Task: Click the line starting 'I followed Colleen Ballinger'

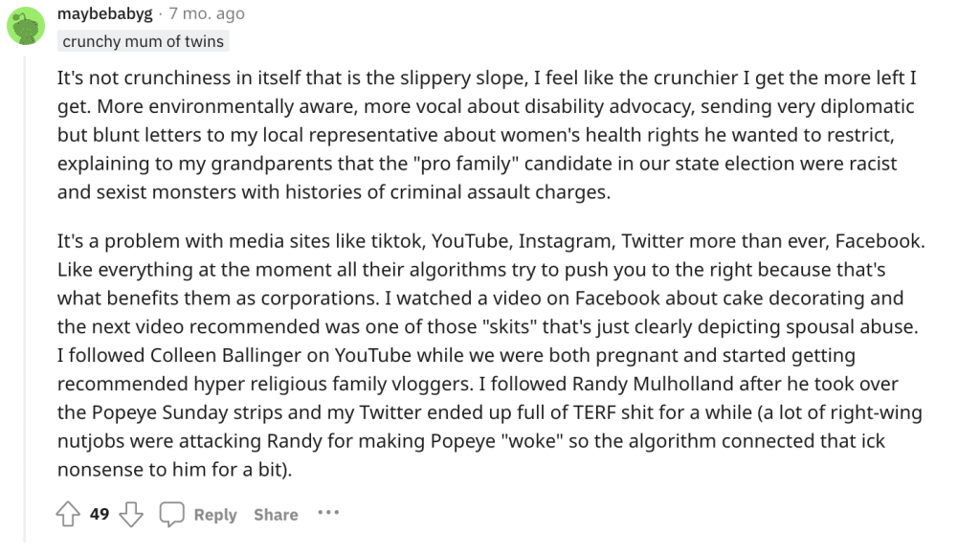Action: pyautogui.click(x=457, y=355)
